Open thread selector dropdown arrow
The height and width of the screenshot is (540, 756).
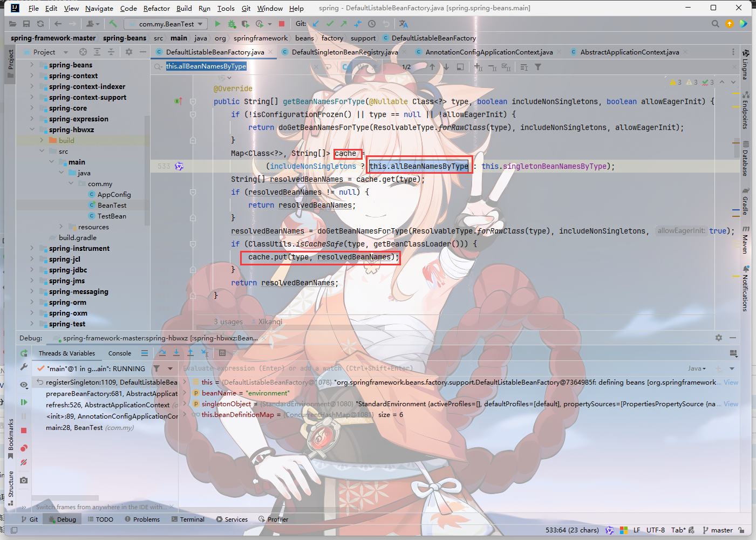click(171, 368)
